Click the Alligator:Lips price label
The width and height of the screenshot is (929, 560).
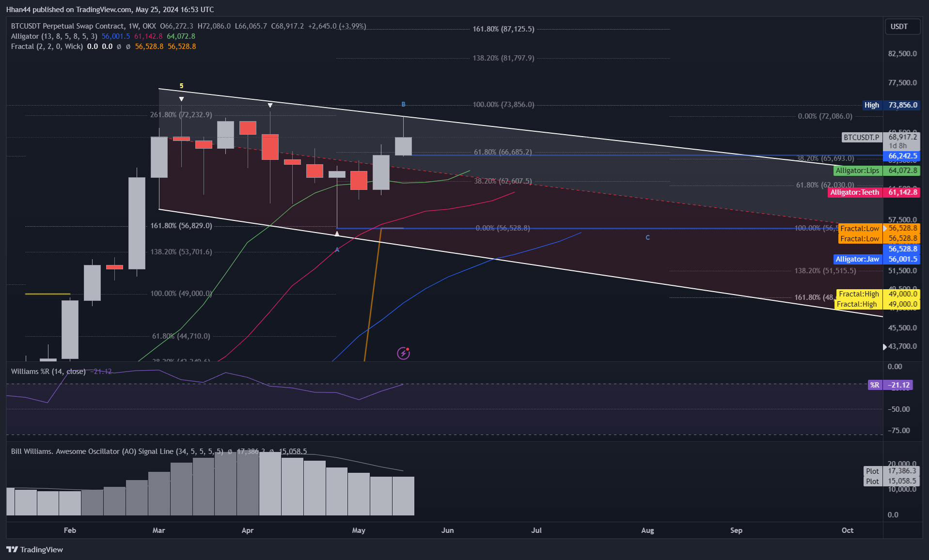pyautogui.click(x=877, y=171)
